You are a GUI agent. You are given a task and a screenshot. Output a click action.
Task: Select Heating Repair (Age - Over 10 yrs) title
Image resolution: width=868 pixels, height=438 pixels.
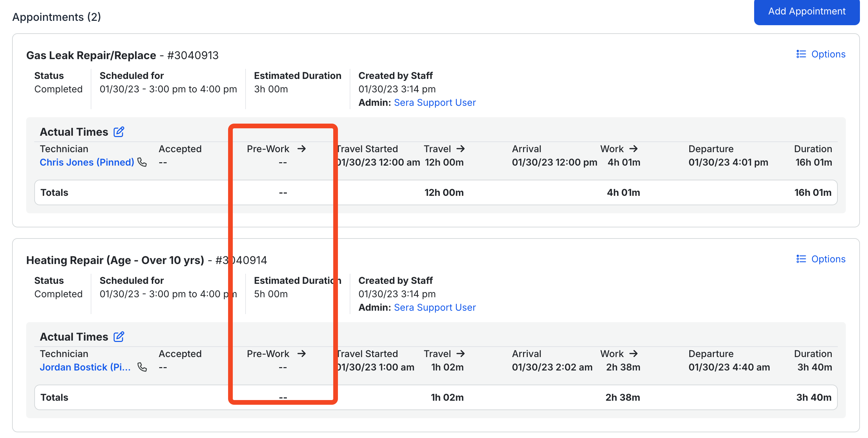pyautogui.click(x=115, y=260)
